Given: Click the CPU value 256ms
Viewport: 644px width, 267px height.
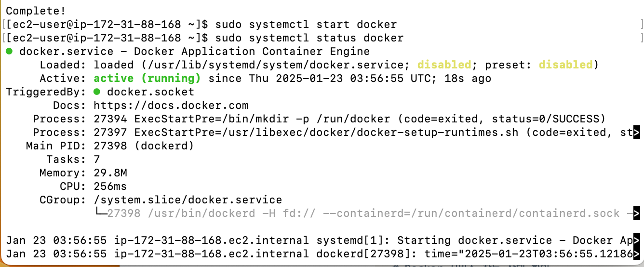Looking at the screenshot, I should 110,187.
